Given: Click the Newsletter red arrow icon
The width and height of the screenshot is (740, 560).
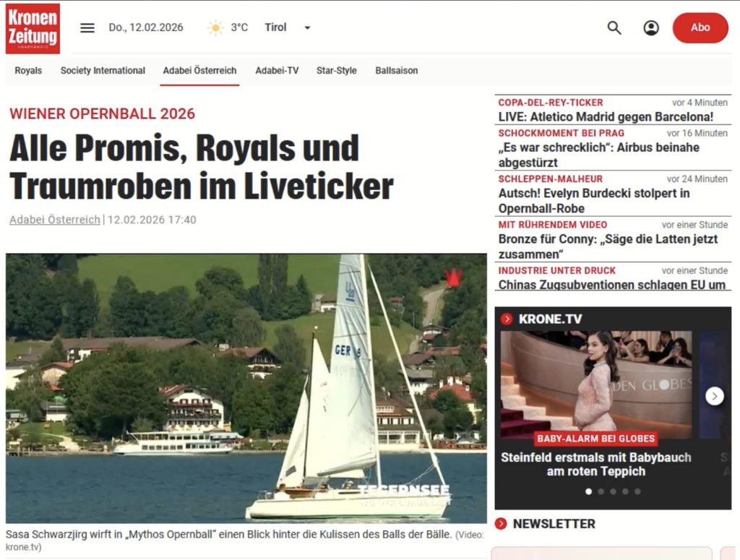Looking at the screenshot, I should pyautogui.click(x=501, y=524).
